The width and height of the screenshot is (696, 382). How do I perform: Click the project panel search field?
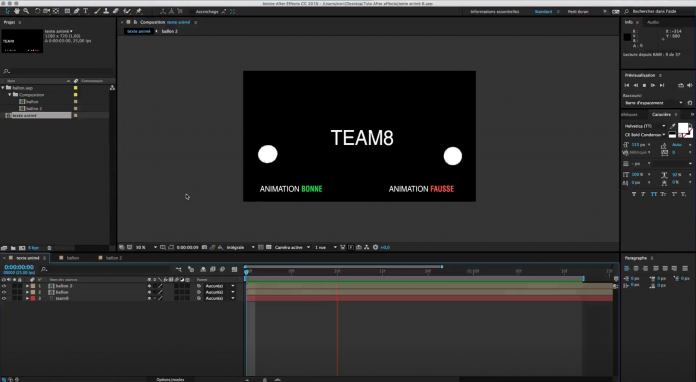coord(58,71)
